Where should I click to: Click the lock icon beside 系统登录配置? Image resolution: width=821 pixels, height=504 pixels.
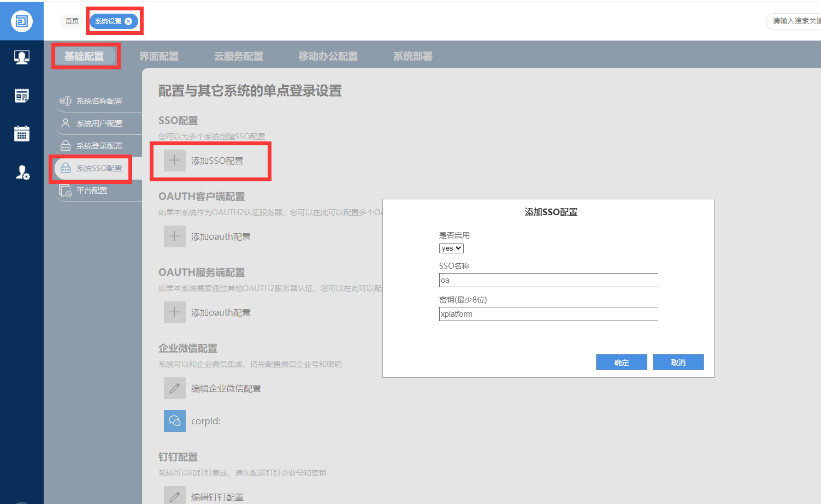coord(66,146)
